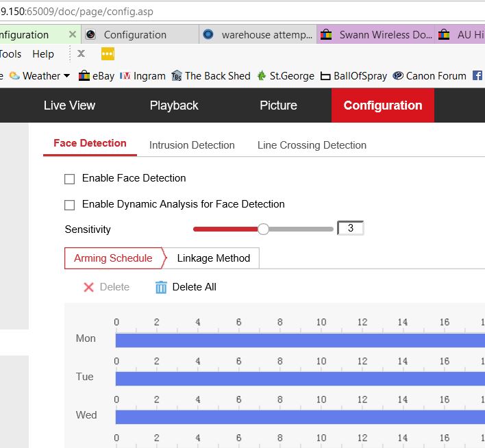Switch to Intrusion Detection tab
Screen dimensions: 485x448
tap(192, 145)
